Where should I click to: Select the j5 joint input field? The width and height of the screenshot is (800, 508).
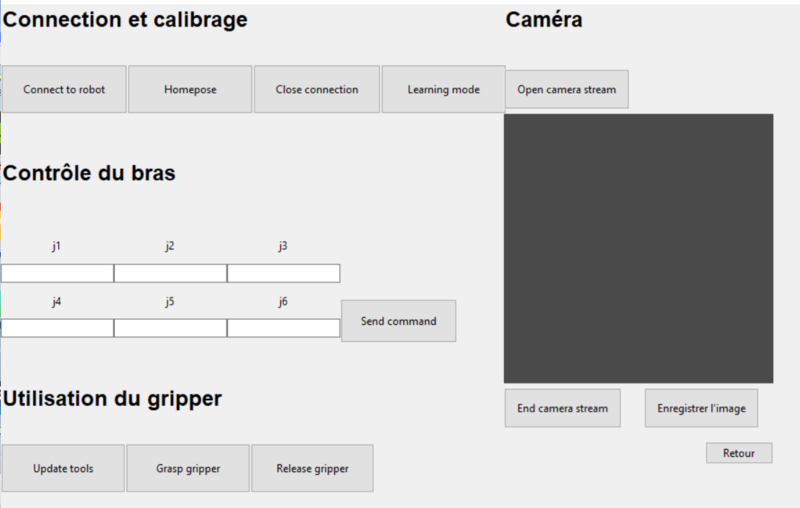(170, 328)
